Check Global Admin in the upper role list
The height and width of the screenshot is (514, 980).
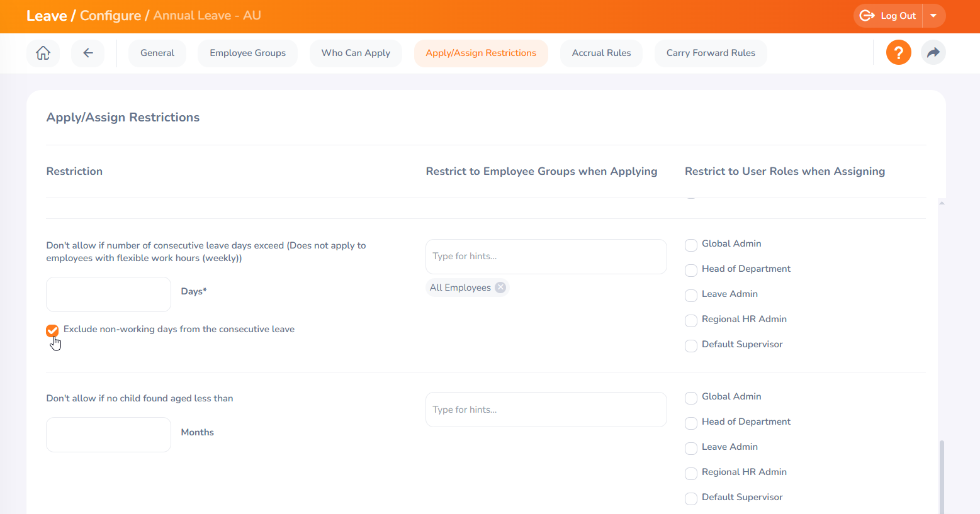point(690,245)
